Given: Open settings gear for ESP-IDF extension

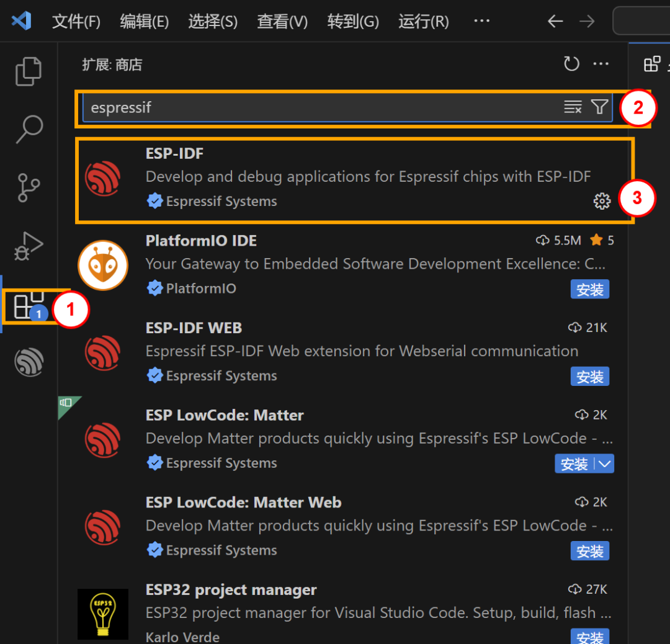Looking at the screenshot, I should pos(602,200).
